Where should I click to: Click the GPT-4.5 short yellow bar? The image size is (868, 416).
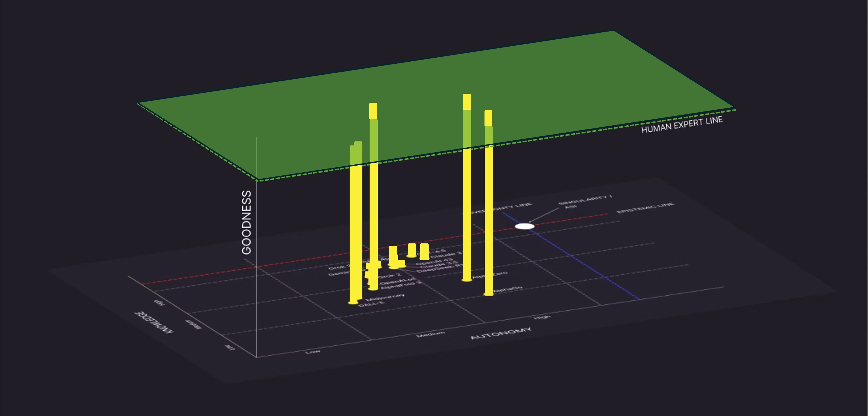point(412,250)
